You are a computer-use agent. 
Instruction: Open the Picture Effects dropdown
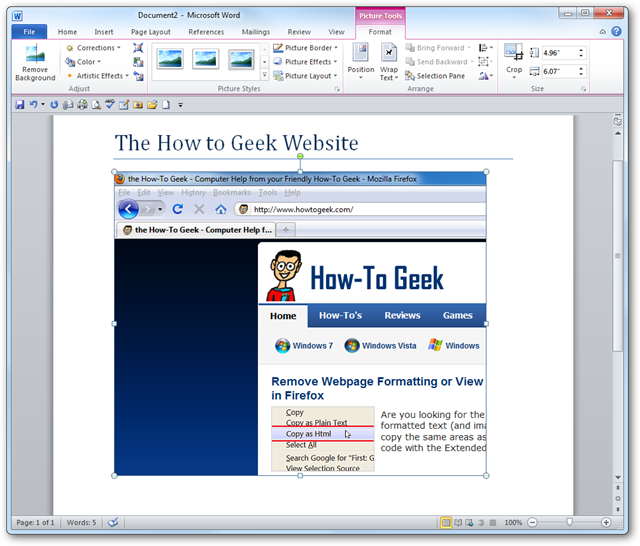tap(306, 62)
